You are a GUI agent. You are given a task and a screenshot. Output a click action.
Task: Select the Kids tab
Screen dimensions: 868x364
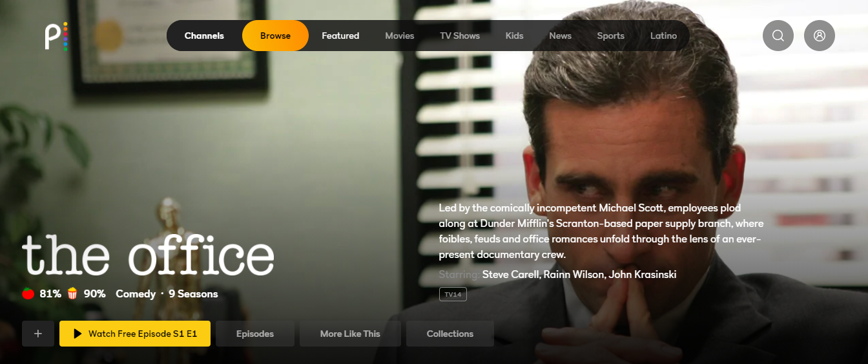[515, 36]
